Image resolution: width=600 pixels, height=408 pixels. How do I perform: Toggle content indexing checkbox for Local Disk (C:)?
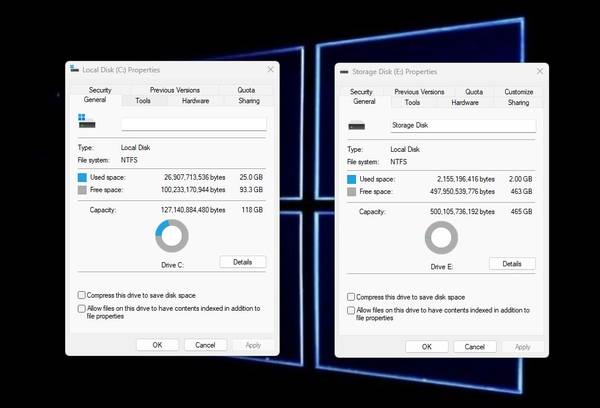tap(82, 309)
